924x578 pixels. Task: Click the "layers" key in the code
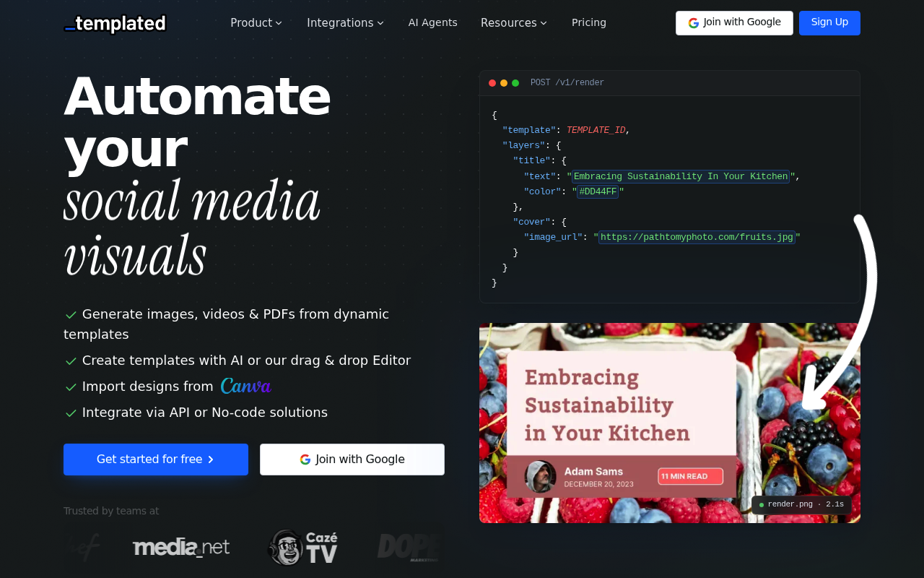point(524,146)
